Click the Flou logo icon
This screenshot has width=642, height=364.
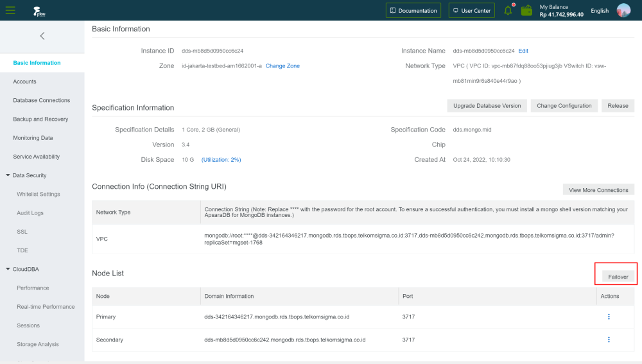tap(39, 11)
